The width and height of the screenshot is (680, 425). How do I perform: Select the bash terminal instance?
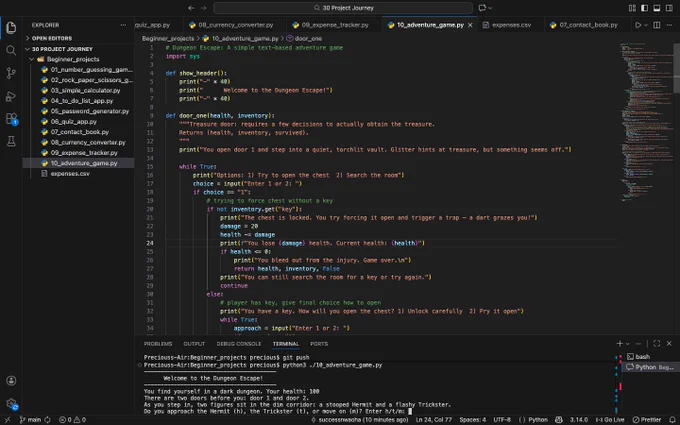[650, 356]
